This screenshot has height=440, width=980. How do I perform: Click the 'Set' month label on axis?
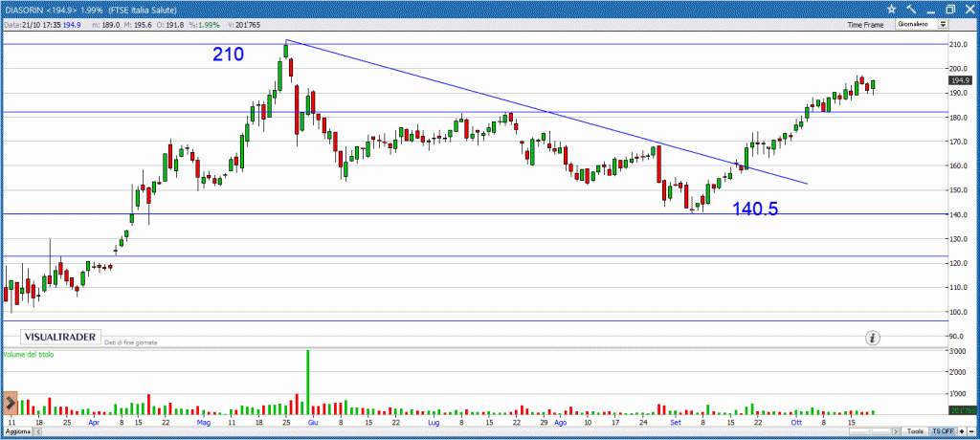[x=675, y=423]
